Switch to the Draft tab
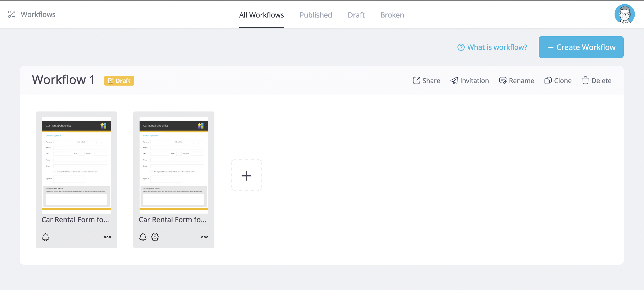 356,15
